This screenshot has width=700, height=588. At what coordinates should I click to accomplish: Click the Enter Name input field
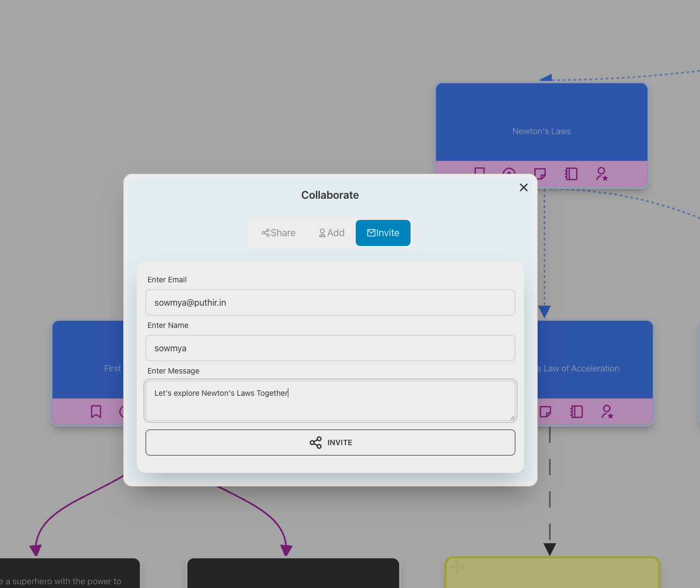coord(330,348)
